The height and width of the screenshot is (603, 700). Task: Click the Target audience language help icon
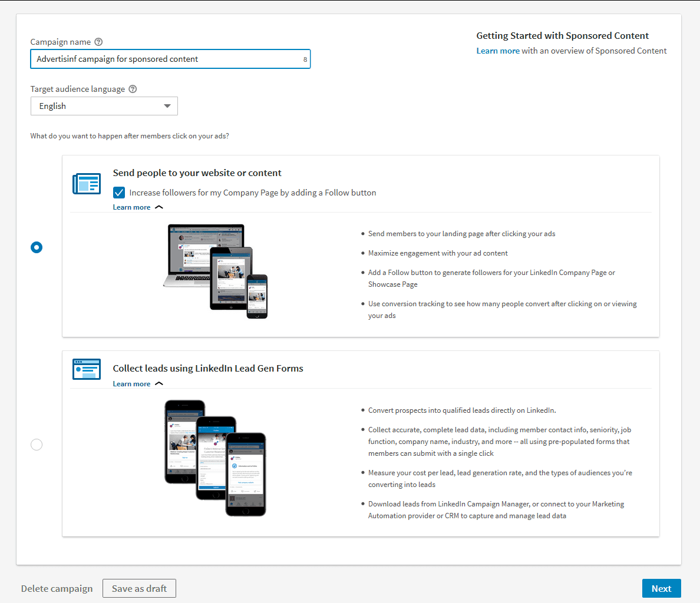(x=132, y=89)
